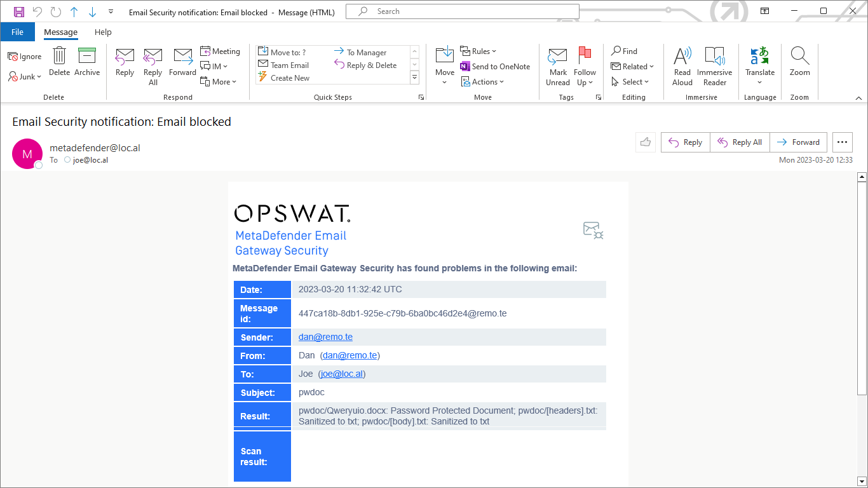The image size is (868, 488).
Task: Start Read Aloud
Action: coord(682,67)
